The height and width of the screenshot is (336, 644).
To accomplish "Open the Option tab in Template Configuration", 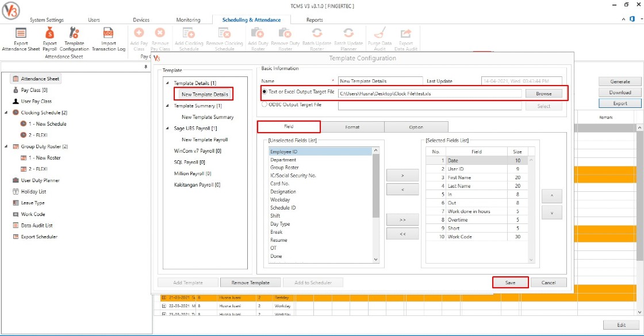I will (x=416, y=127).
